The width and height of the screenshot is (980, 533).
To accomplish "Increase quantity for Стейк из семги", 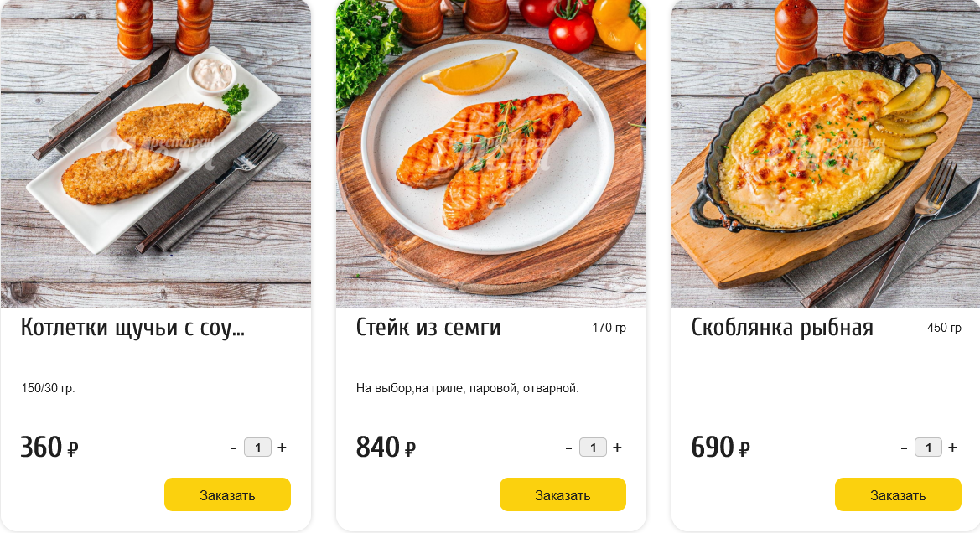I will [x=618, y=448].
